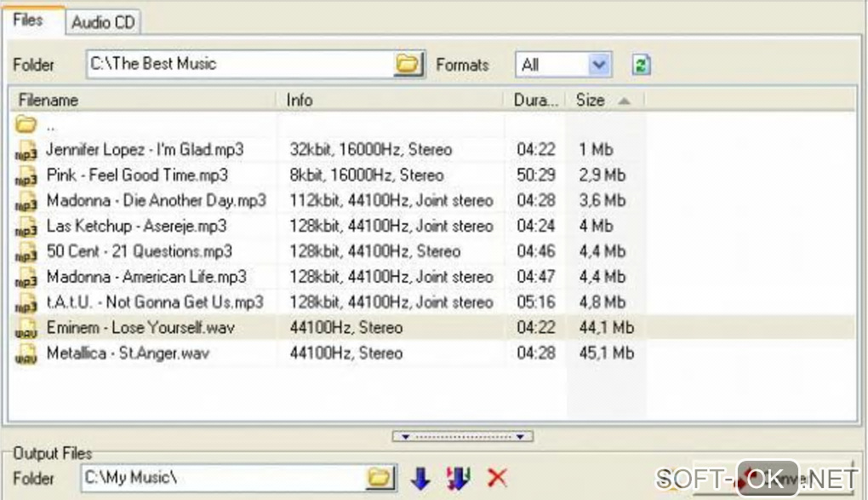Screen dimensions: 868x500
Task: Click size '45,1 Mb' cell
Action: tap(606, 353)
